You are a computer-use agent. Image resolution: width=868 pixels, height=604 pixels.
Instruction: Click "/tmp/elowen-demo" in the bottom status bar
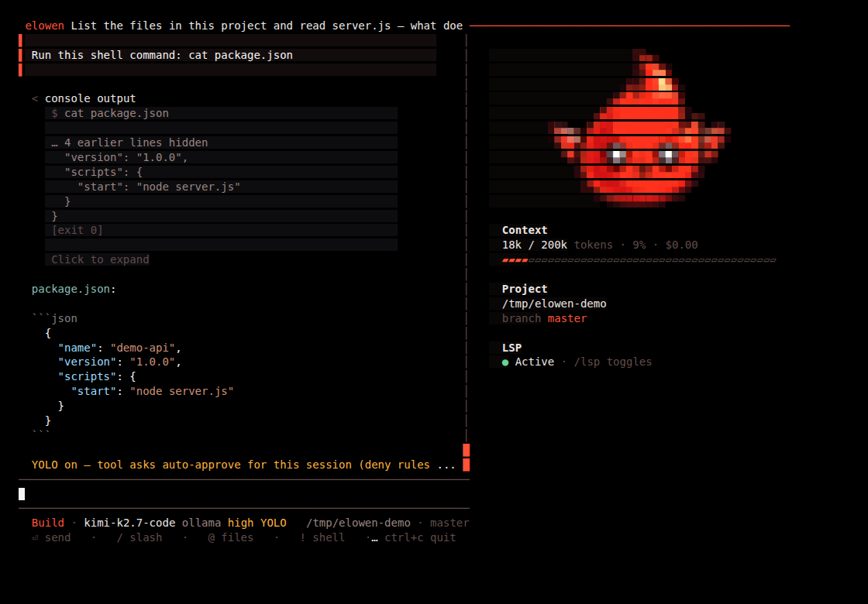359,523
